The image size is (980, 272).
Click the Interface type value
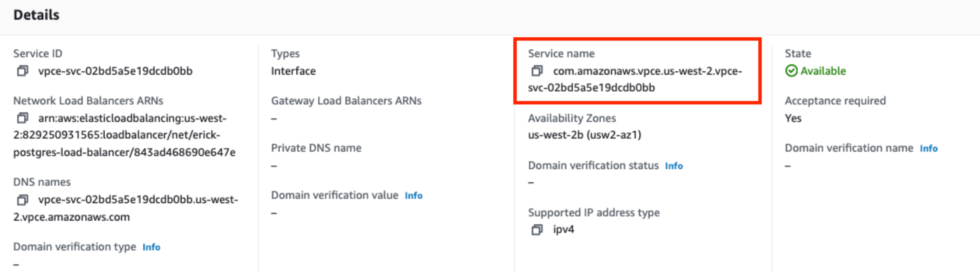click(293, 71)
